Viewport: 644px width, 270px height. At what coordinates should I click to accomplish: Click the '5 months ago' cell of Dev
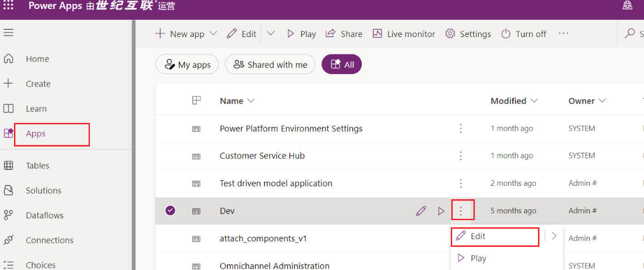click(513, 211)
